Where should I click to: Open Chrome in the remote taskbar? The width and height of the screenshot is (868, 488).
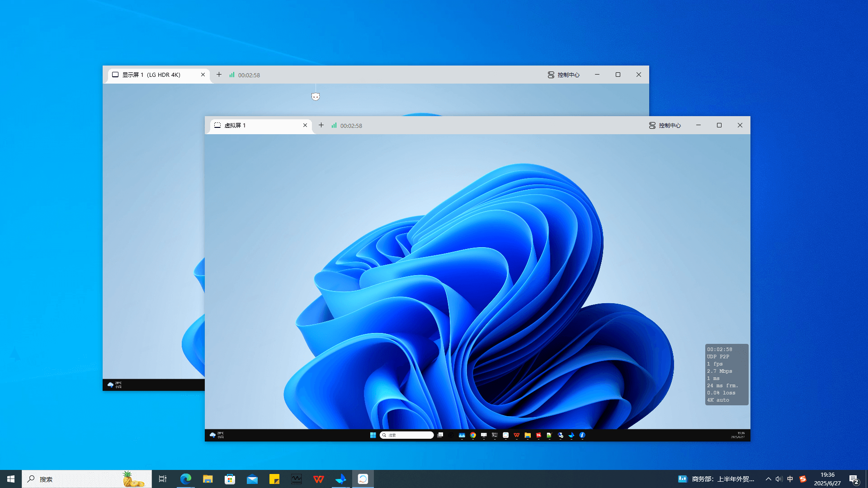tap(473, 435)
